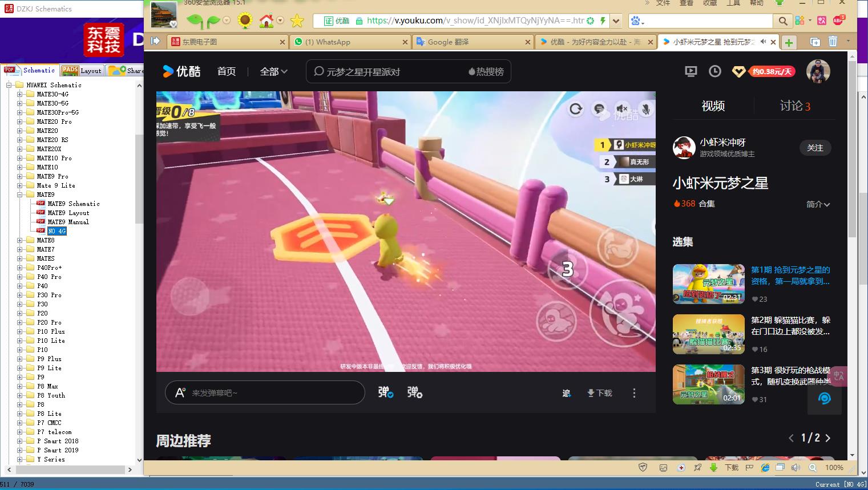Open the more options three-dot menu
868x490 pixels.
634,393
